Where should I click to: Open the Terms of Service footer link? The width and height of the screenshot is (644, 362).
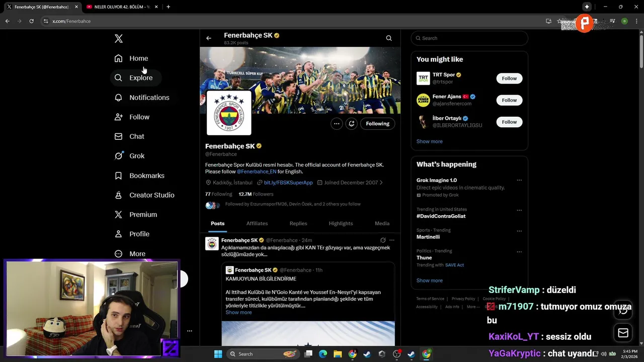point(430,299)
